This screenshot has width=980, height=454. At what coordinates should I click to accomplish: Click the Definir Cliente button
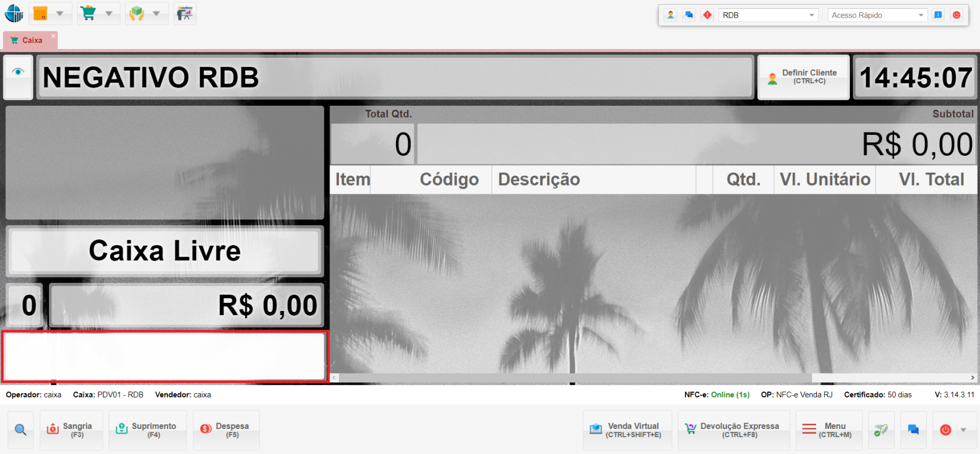[x=803, y=77]
